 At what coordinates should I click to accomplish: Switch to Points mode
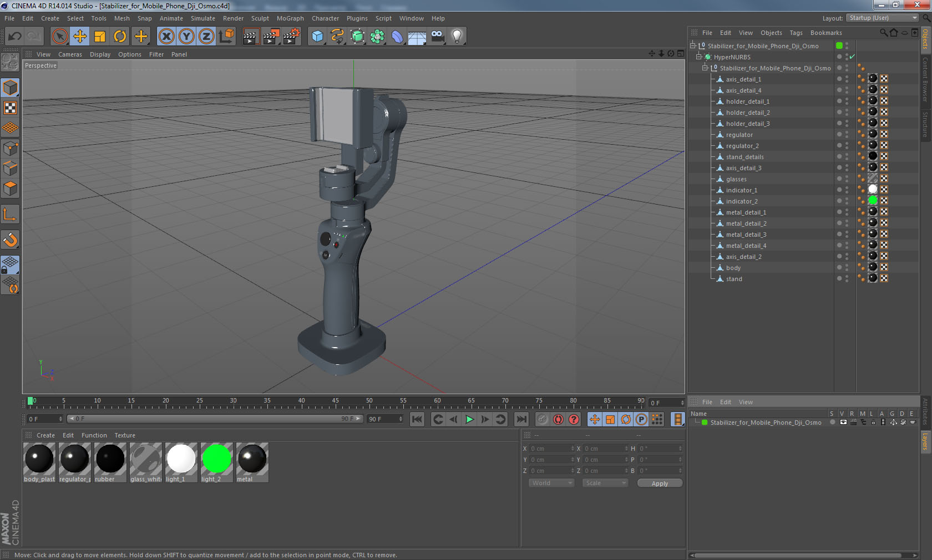click(x=10, y=148)
